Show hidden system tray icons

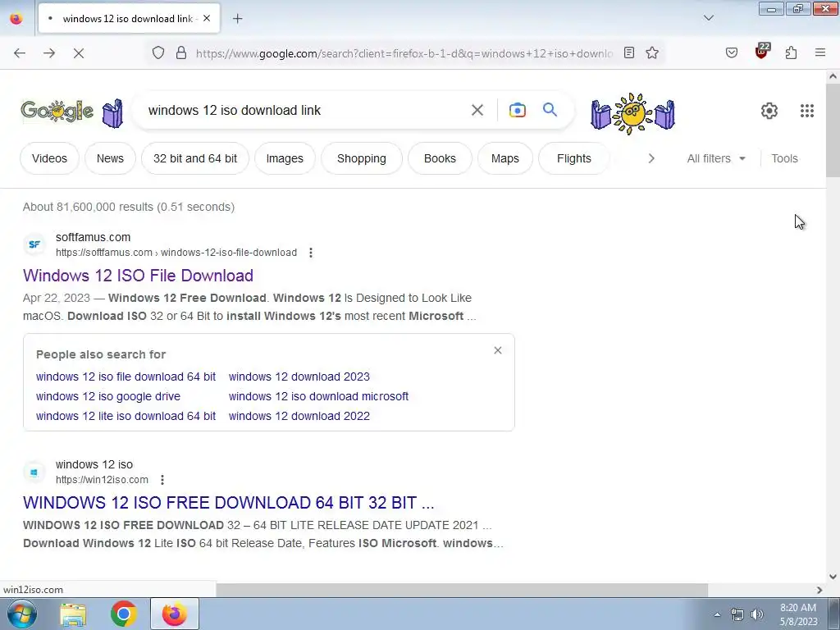717,614
